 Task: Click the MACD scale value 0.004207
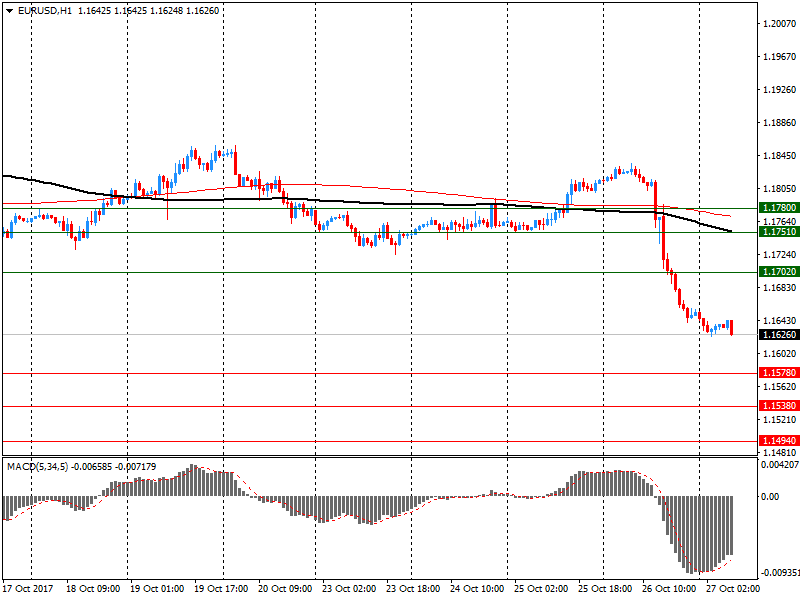(x=780, y=465)
